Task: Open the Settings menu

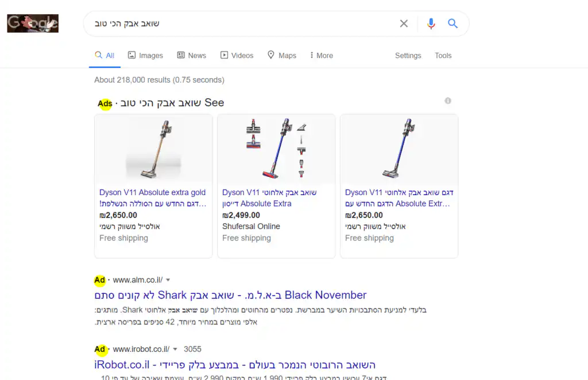Action: [x=408, y=56]
